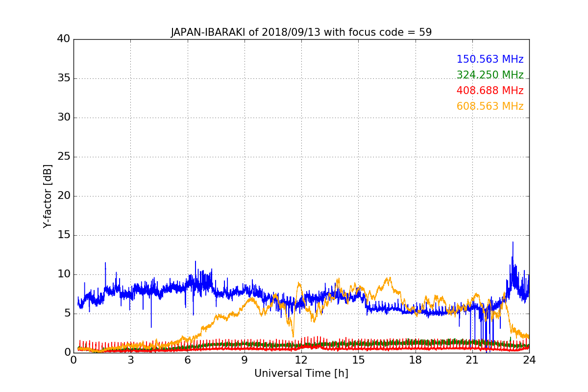Click the orange curve peak near 16.5 h
Screen dimensions: 588x392
pyautogui.click(x=389, y=278)
